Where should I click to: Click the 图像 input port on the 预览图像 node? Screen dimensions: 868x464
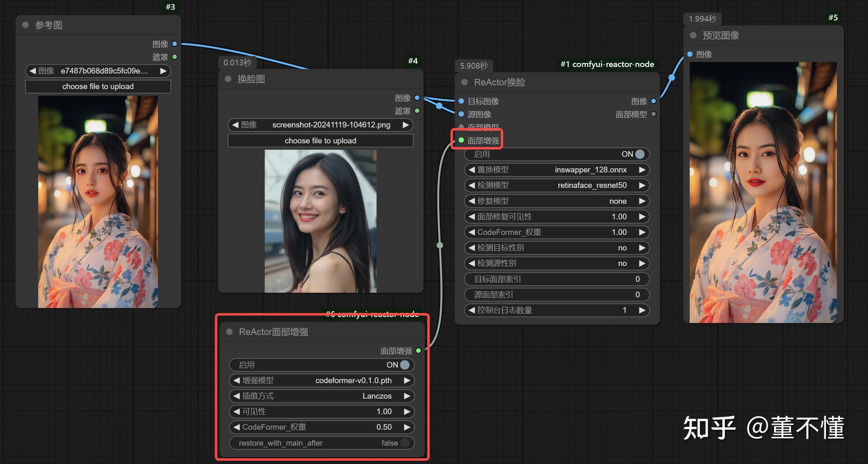(689, 54)
